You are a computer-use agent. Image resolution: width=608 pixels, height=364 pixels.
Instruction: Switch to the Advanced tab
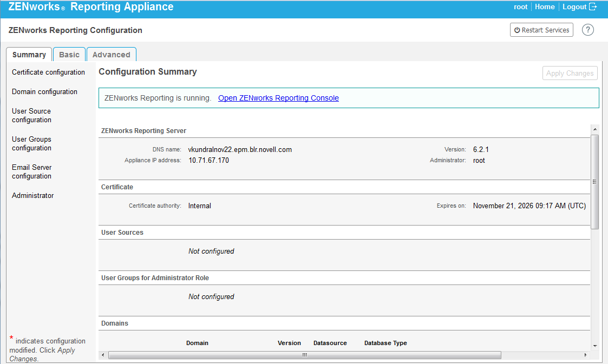pyautogui.click(x=111, y=55)
